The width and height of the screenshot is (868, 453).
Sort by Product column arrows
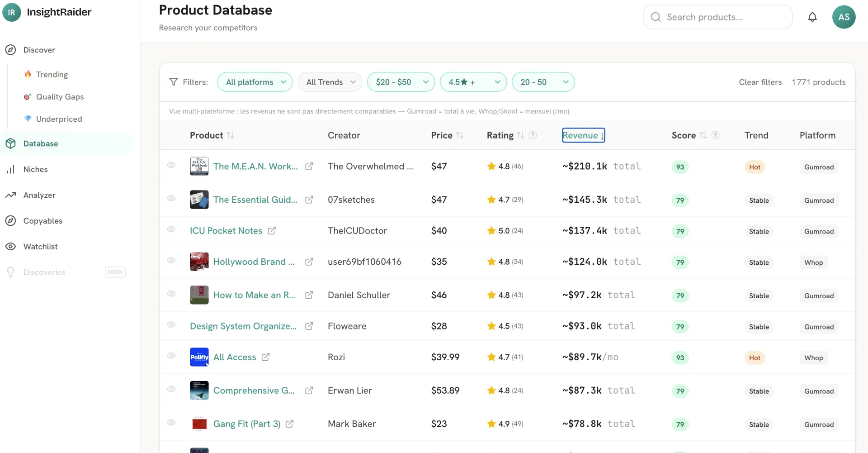pos(231,135)
